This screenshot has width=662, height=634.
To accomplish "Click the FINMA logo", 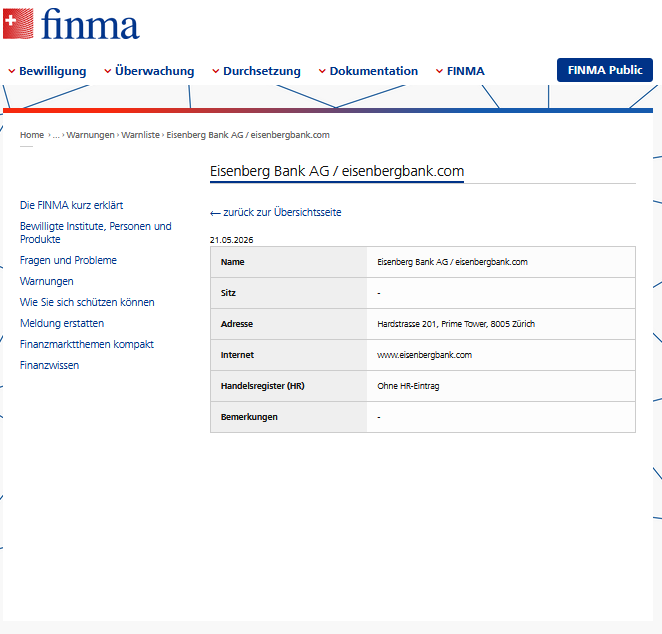I will point(71,24).
